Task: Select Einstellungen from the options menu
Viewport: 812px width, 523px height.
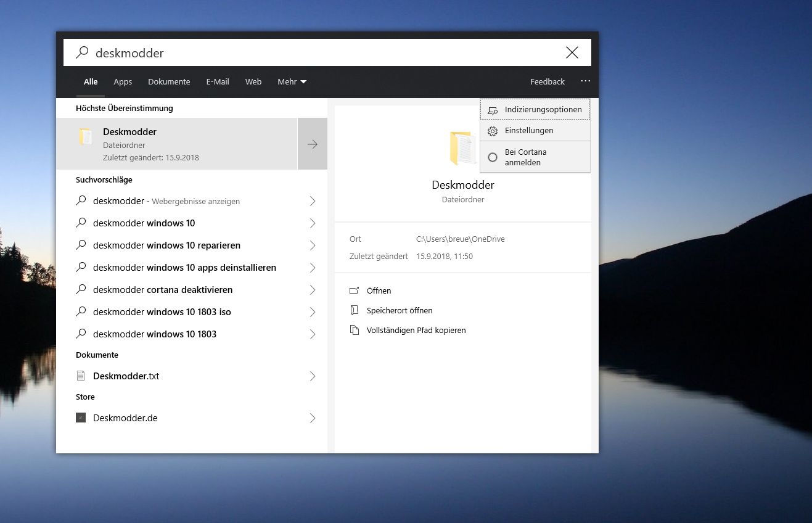Action: pos(535,131)
